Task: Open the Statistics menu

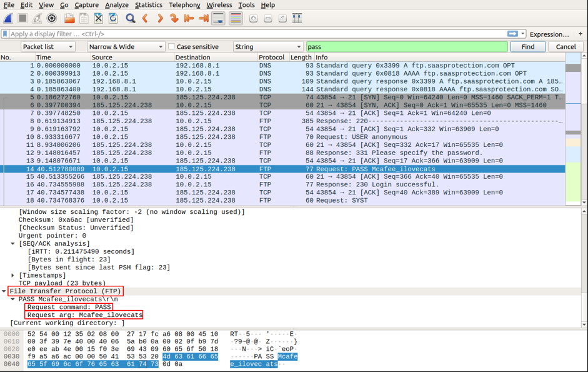Action: [148, 5]
